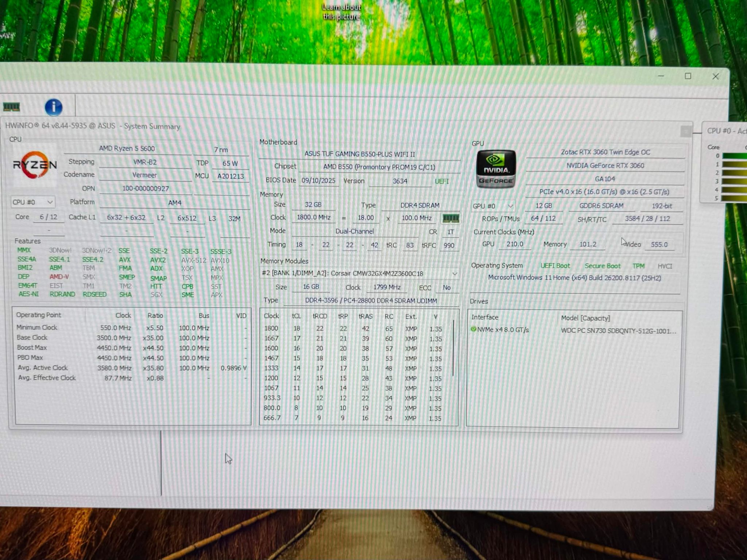Click core 5 usage bar in CPU #0 window
The image size is (747, 560).
pos(735,198)
